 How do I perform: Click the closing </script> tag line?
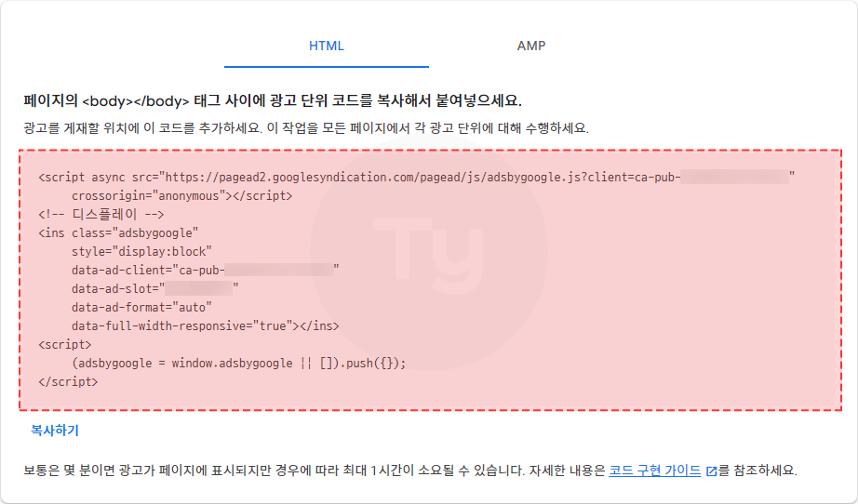[x=68, y=381]
